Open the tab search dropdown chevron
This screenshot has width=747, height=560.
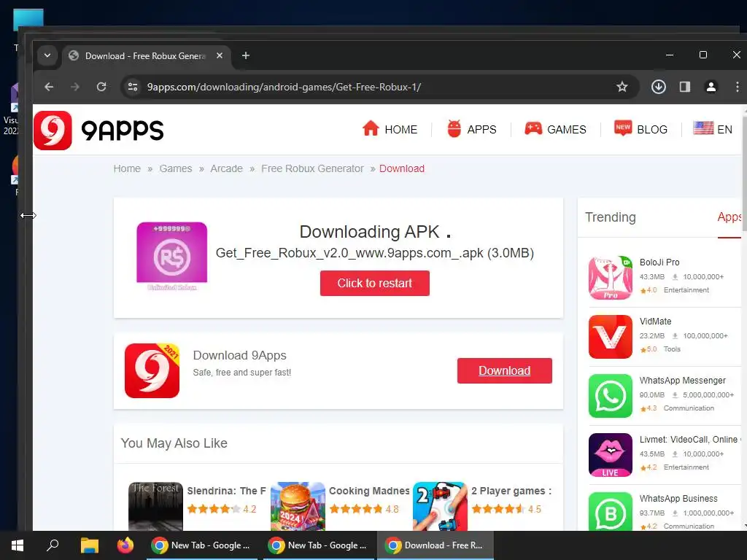point(47,55)
